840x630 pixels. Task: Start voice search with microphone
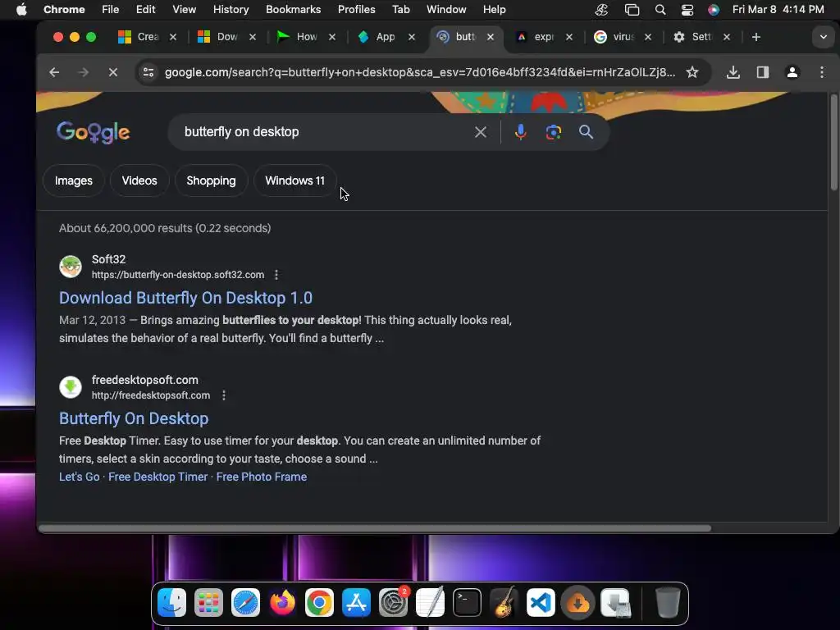pos(520,132)
